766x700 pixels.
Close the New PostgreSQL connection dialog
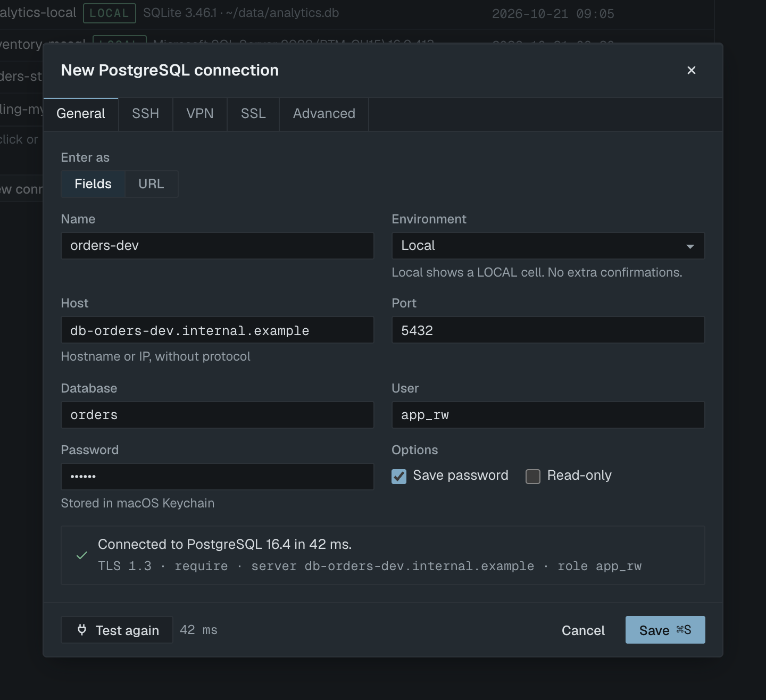[691, 70]
